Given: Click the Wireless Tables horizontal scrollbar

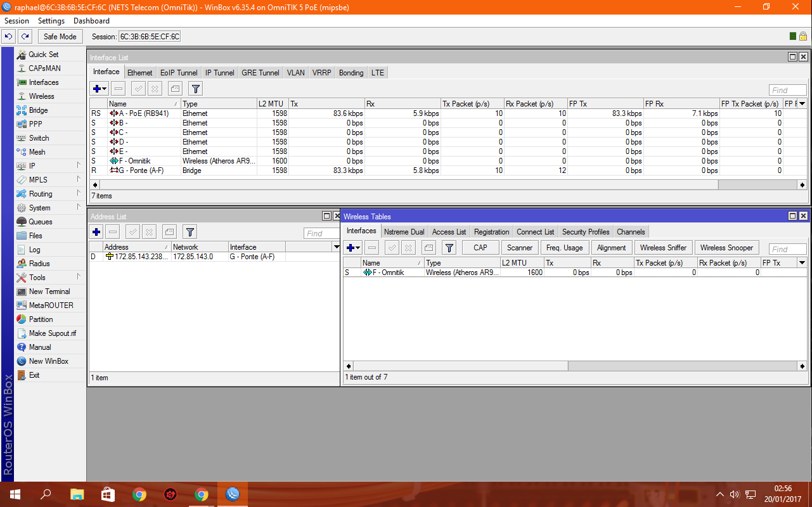Looking at the screenshot, I should [x=576, y=366].
